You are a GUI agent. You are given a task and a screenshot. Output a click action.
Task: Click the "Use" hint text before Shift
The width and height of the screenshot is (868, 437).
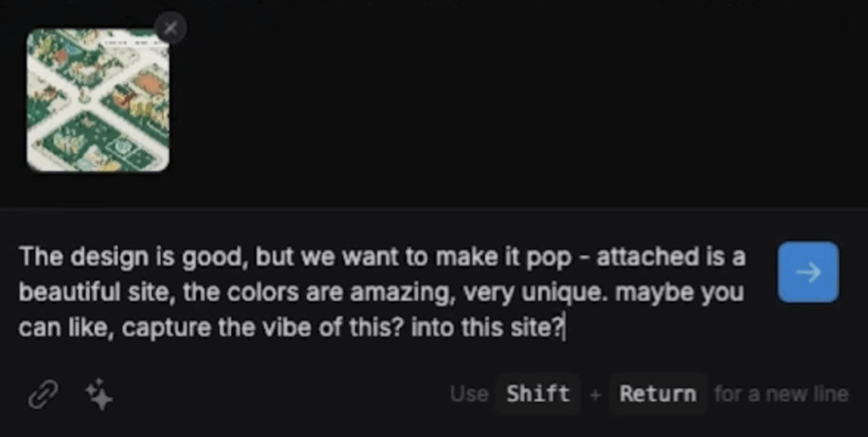(x=470, y=394)
